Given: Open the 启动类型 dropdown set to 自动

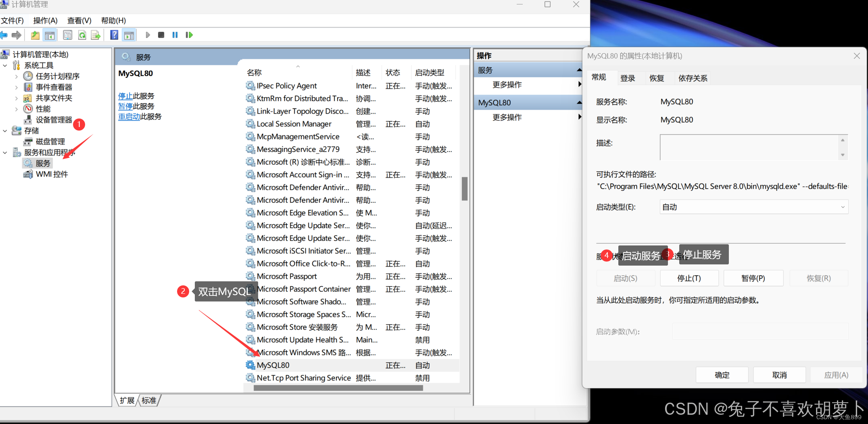Looking at the screenshot, I should (754, 207).
